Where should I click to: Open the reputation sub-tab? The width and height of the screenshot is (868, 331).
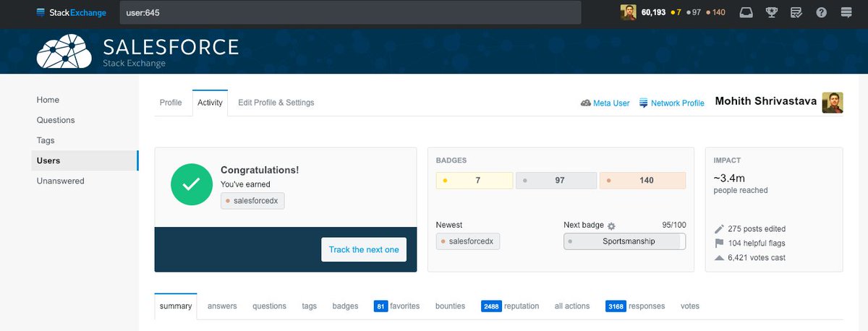click(510, 306)
